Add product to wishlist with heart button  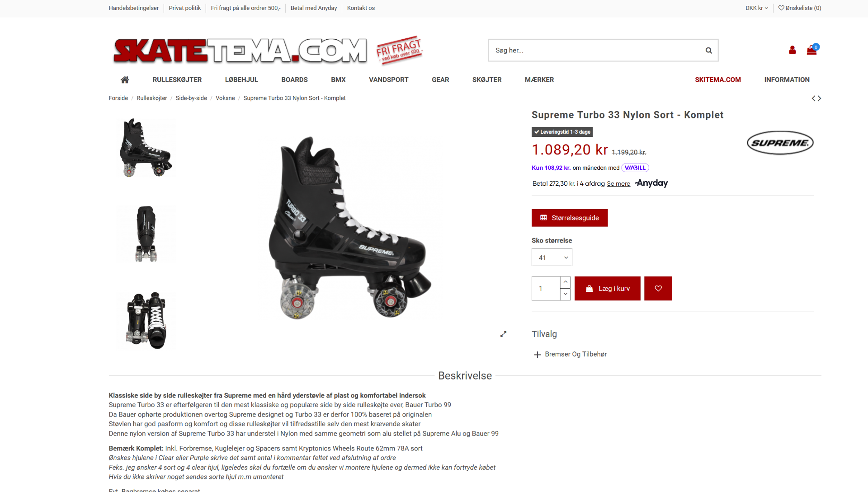658,288
